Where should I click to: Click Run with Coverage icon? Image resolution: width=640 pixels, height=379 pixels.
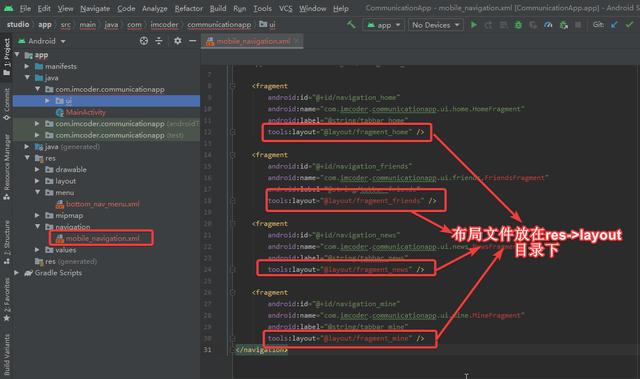(533, 25)
